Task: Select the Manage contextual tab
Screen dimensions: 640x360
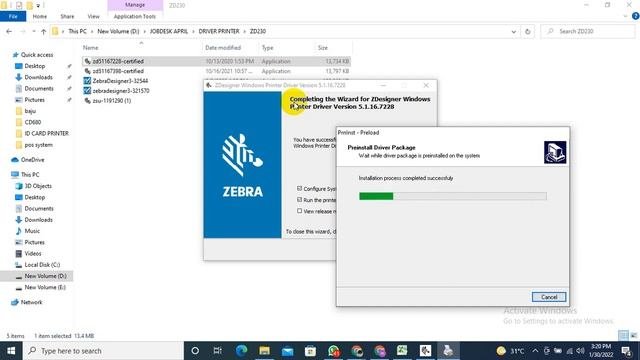Action: pos(135,5)
